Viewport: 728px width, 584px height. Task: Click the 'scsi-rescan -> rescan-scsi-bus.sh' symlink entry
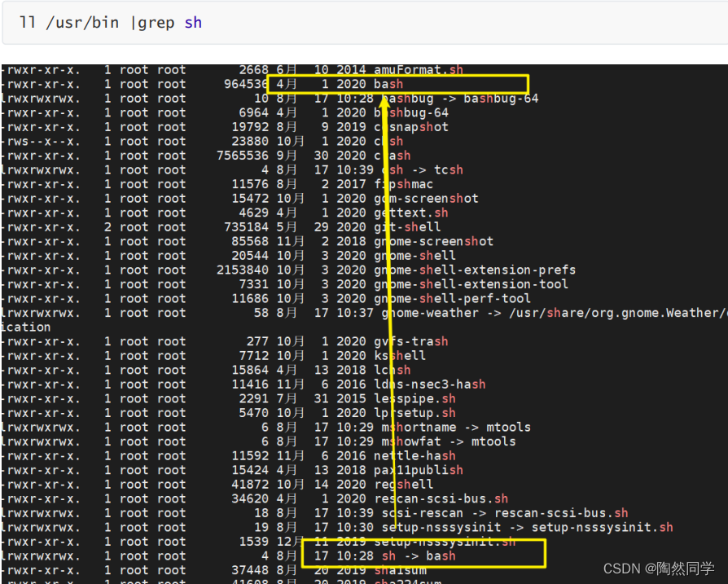(x=505, y=513)
